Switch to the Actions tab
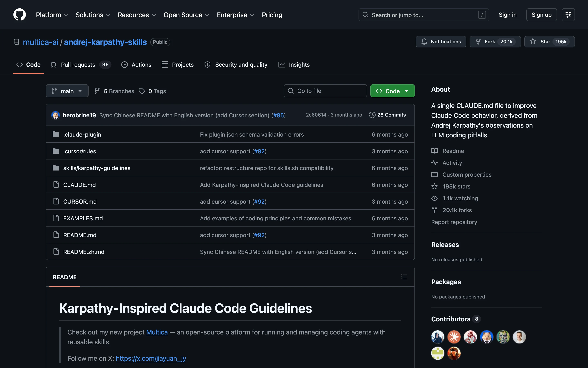The height and width of the screenshot is (368, 588). click(136, 64)
